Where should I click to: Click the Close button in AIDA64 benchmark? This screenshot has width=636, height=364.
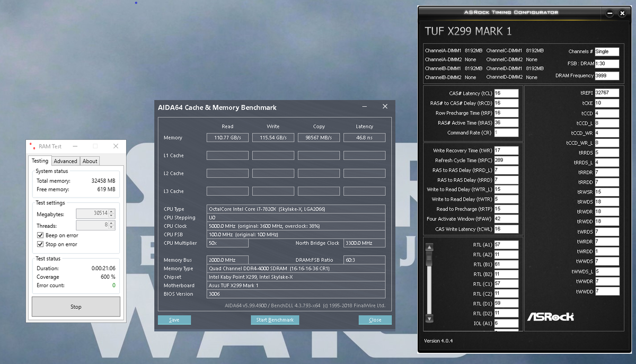click(x=375, y=320)
